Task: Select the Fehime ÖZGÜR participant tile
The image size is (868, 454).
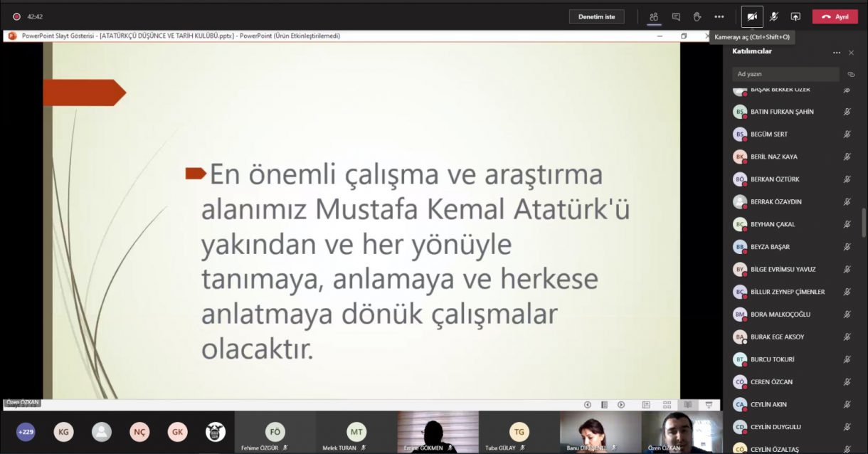Action: tap(275, 432)
